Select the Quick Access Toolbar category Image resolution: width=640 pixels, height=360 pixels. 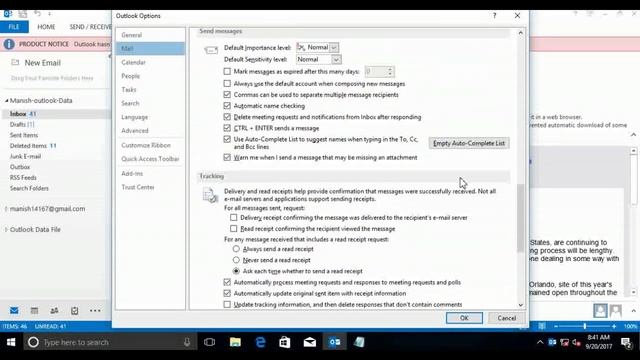coord(150,159)
